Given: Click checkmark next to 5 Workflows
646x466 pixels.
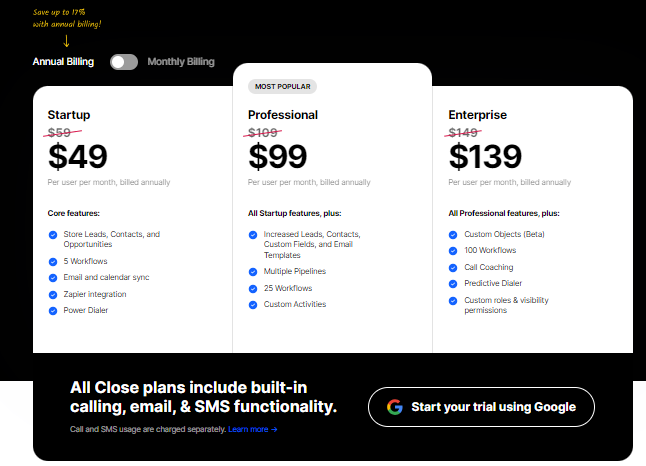Looking at the screenshot, I should tap(53, 261).
